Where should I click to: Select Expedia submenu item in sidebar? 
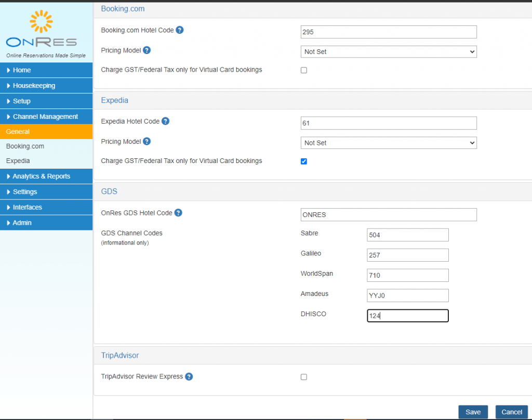(18, 161)
